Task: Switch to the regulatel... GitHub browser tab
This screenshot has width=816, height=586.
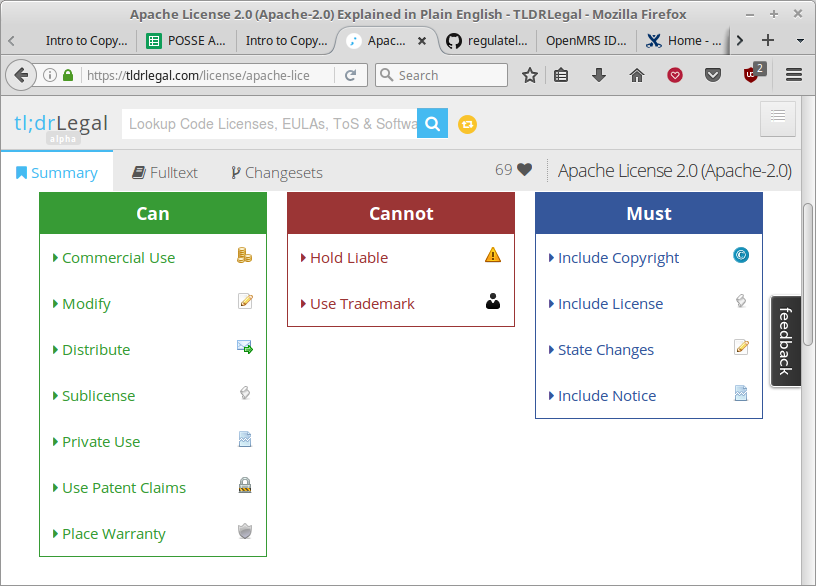Action: pos(488,41)
